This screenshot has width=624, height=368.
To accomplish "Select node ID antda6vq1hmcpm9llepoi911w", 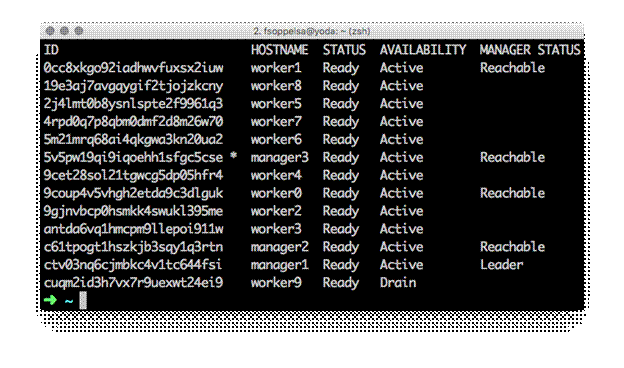I will [134, 229].
